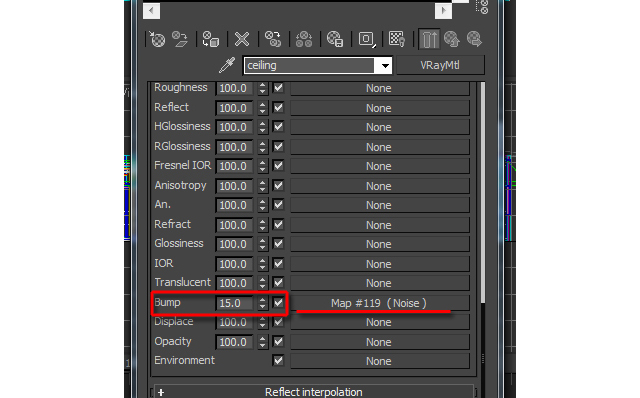The image size is (640, 398).
Task: Toggle the Glossiness map checkbox
Action: point(278,244)
